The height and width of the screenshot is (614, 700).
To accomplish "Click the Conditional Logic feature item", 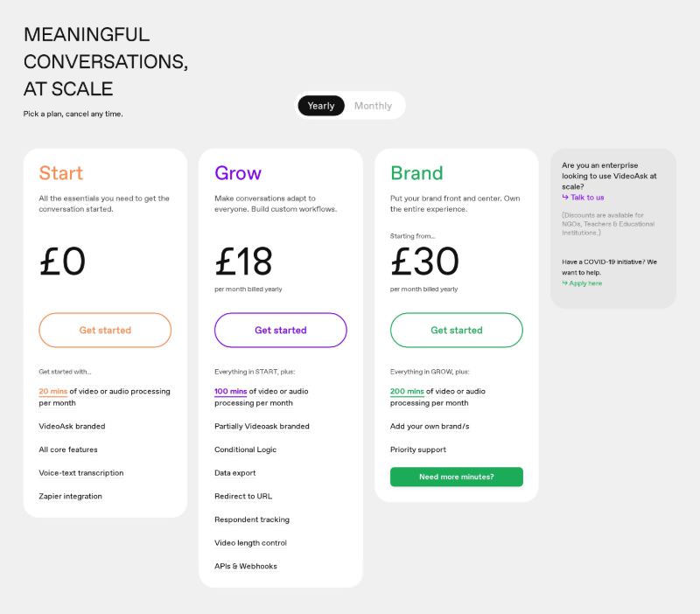I will [x=246, y=450].
